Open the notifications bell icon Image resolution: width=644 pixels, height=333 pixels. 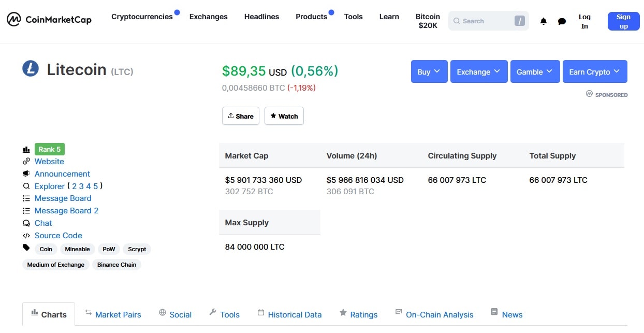[544, 21]
